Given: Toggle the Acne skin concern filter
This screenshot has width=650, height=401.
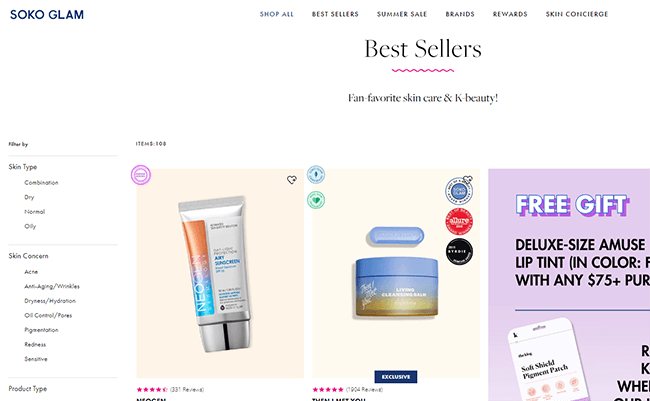Looking at the screenshot, I should (31, 272).
